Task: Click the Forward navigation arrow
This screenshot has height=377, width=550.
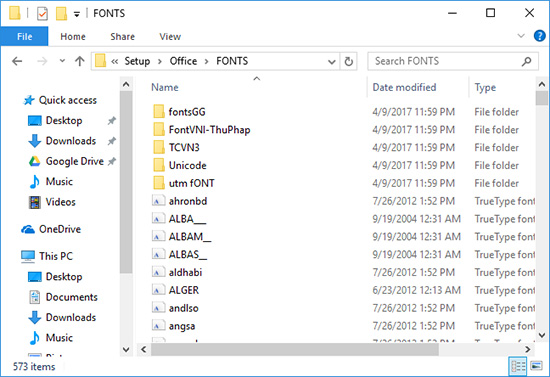Action: pos(42,61)
